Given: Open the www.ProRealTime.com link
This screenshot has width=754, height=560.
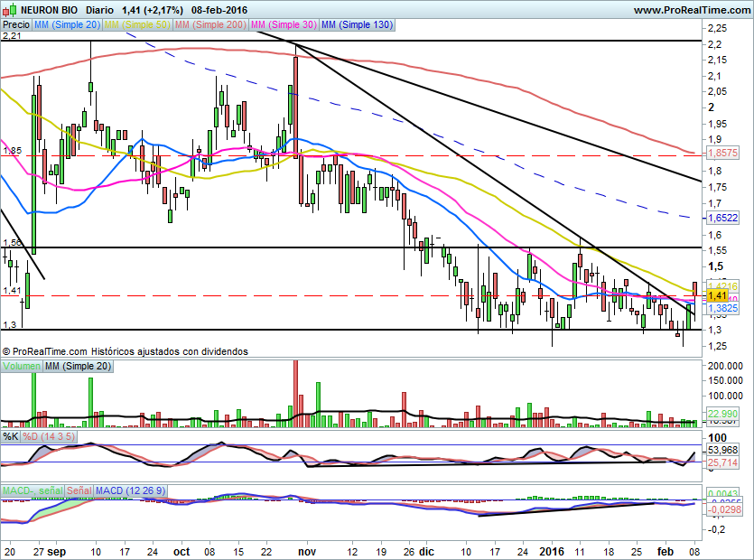Looking at the screenshot, I should (690, 10).
